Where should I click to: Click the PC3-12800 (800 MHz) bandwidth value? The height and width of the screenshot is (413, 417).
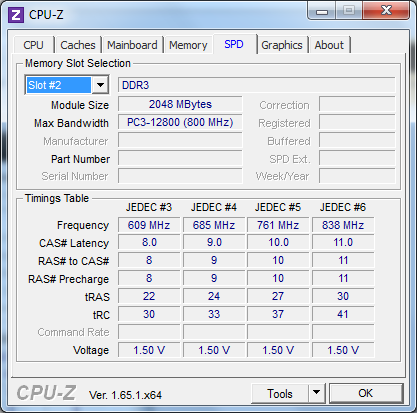(180, 122)
